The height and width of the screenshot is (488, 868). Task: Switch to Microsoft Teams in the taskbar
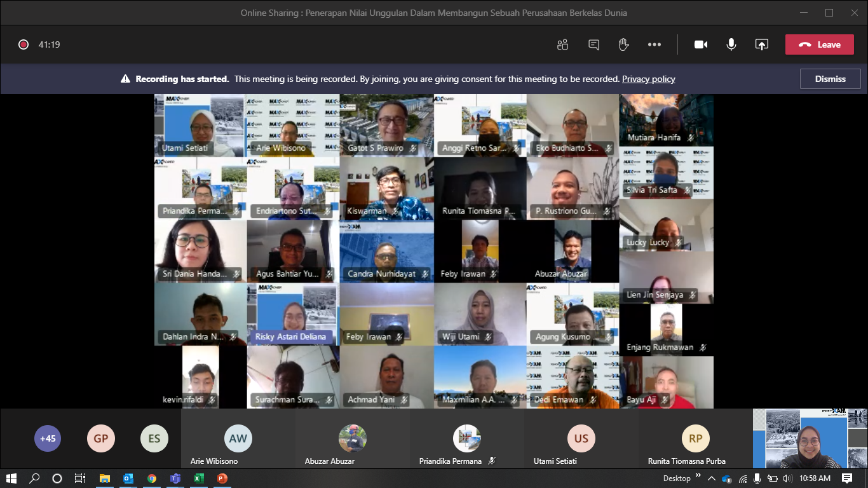175,478
